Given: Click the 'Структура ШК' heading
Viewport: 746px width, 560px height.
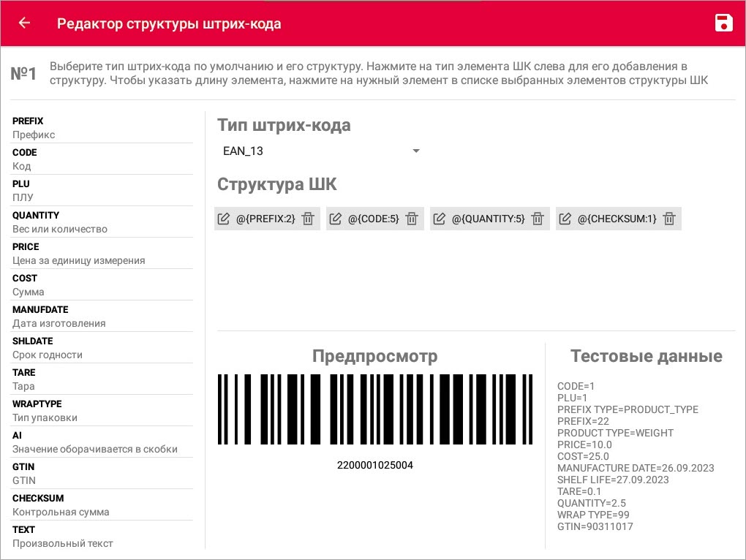Looking at the screenshot, I should (x=277, y=184).
